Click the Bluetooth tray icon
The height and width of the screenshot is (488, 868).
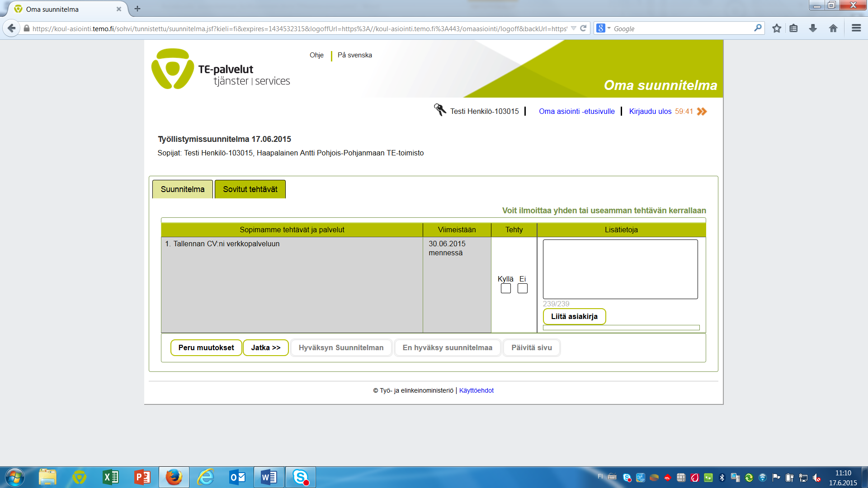(x=722, y=478)
